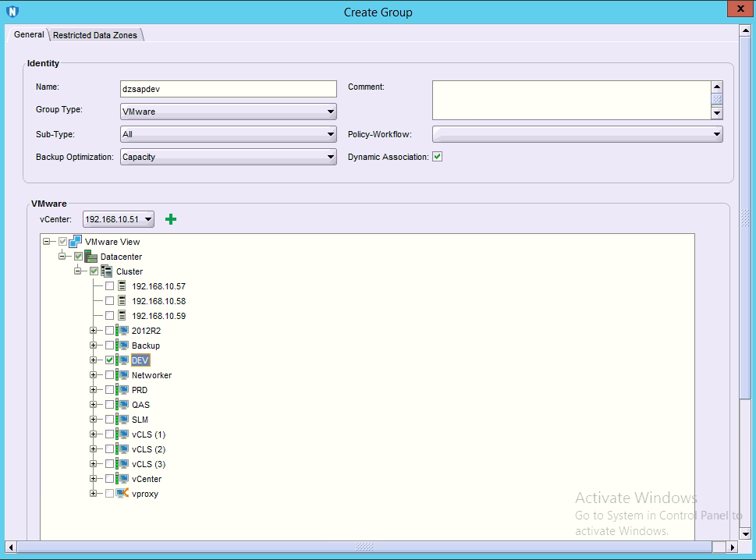This screenshot has height=560, width=756.
Task: Select the General tab
Action: coord(29,35)
